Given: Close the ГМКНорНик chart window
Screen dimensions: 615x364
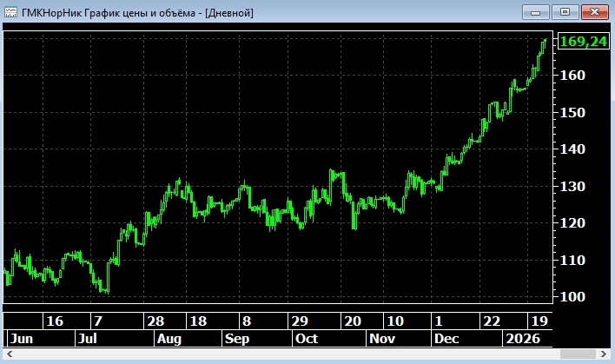Looking at the screenshot, I should pos(595,12).
